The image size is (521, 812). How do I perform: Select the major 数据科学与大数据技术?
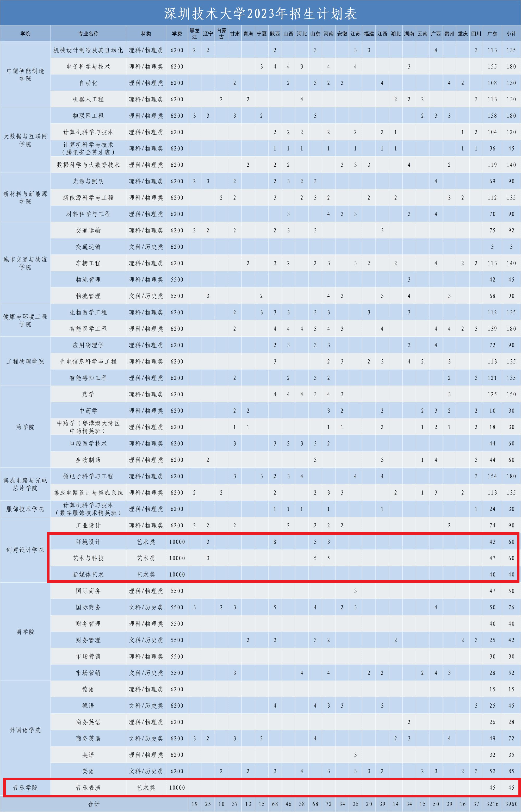[x=88, y=165]
